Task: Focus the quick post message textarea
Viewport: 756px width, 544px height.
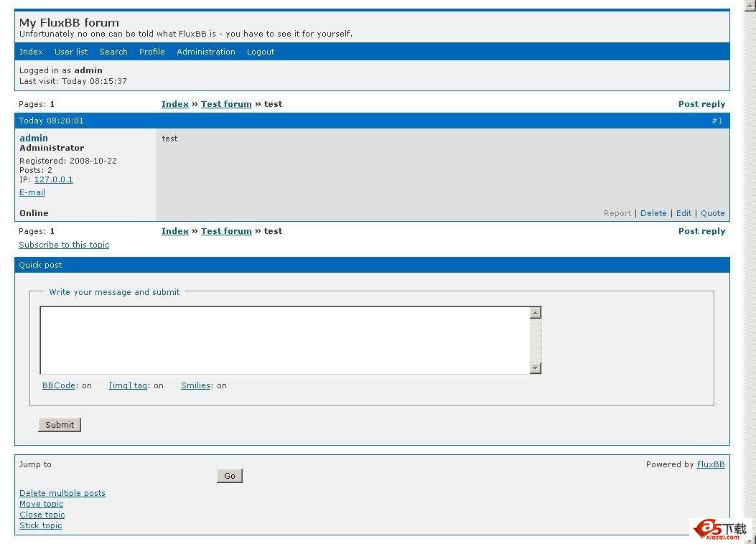Action: [285, 340]
